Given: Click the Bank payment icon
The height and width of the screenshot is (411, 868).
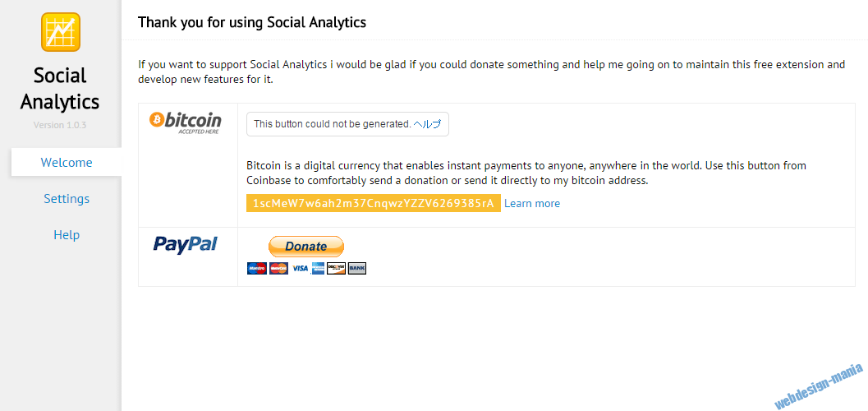Looking at the screenshot, I should pyautogui.click(x=356, y=268).
